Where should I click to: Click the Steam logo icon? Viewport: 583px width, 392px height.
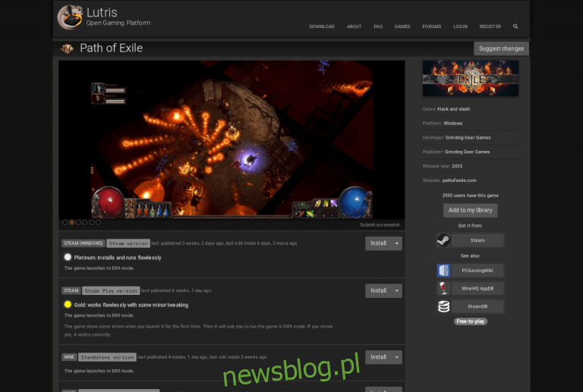[x=443, y=240]
